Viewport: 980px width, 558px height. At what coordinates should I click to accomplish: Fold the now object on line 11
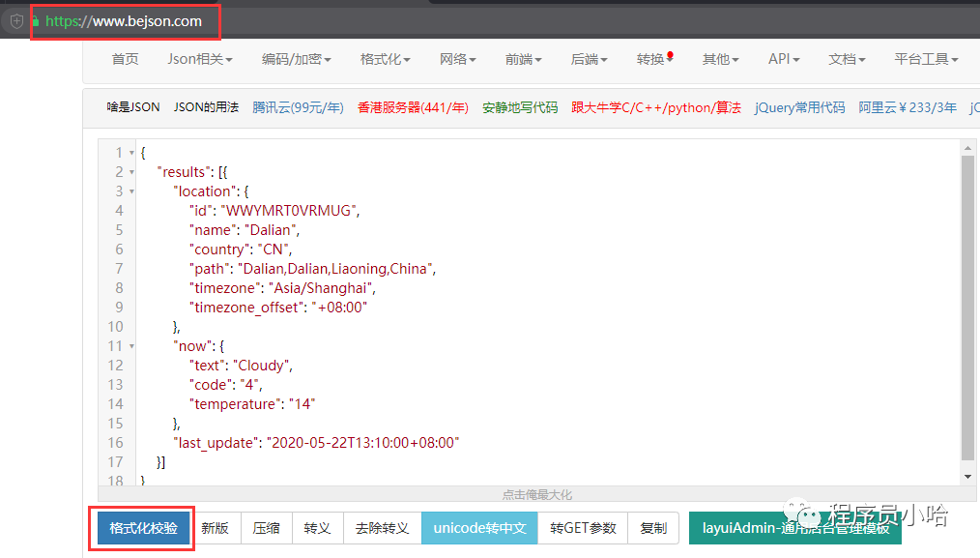click(131, 346)
